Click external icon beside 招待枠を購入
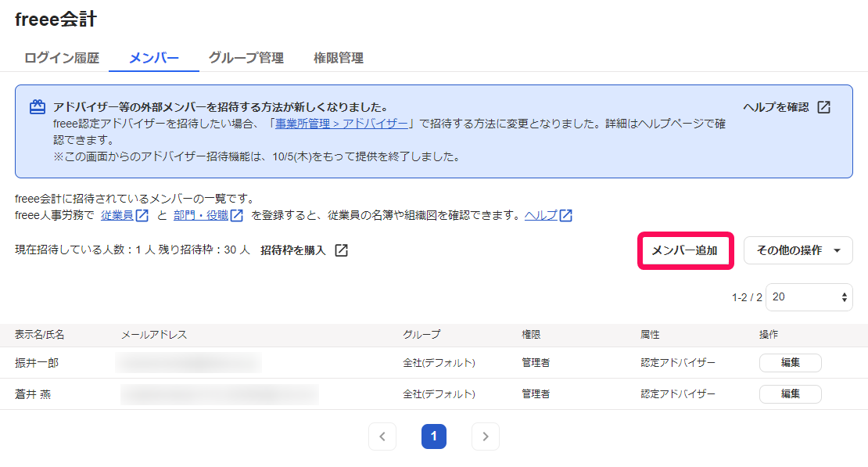868x467 pixels. (x=342, y=250)
